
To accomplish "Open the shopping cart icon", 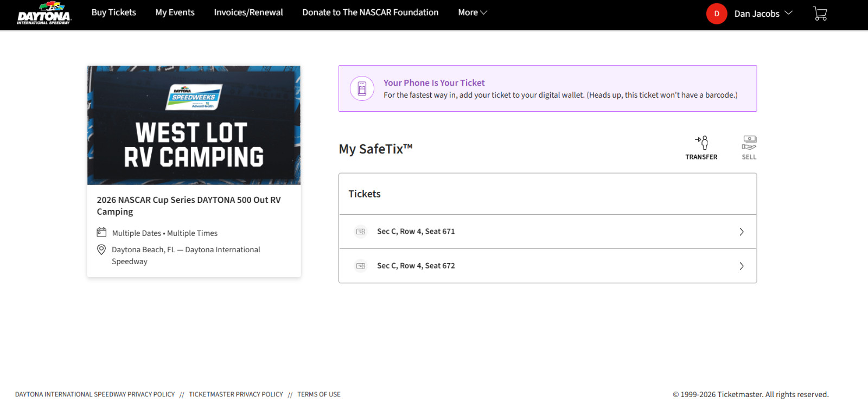I will 820,14.
